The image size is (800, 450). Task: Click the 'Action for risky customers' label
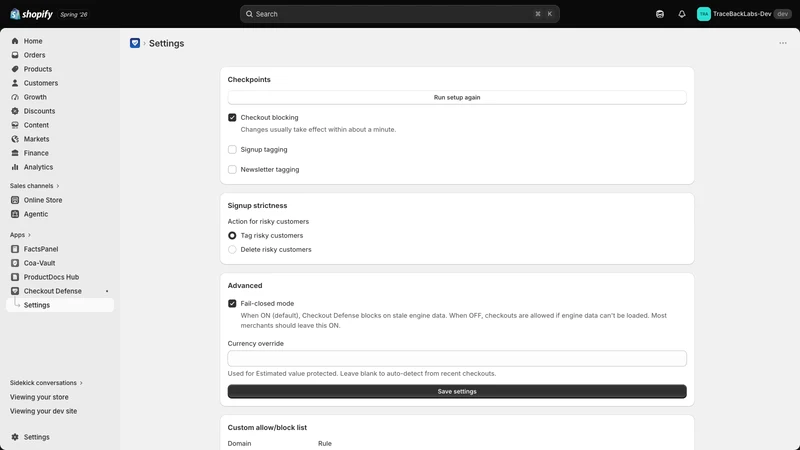pos(268,221)
